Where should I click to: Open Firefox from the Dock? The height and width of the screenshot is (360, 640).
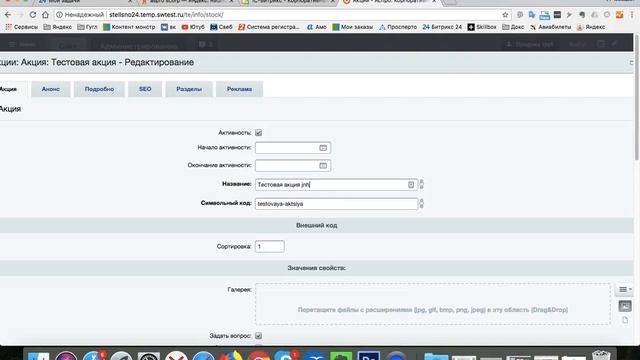[231, 356]
